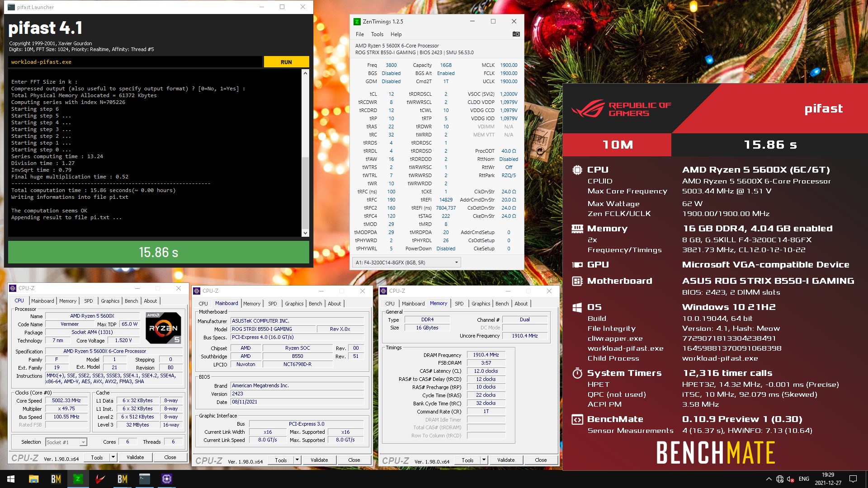
Task: Click Validate in the middle CPU-Z window
Action: click(319, 460)
